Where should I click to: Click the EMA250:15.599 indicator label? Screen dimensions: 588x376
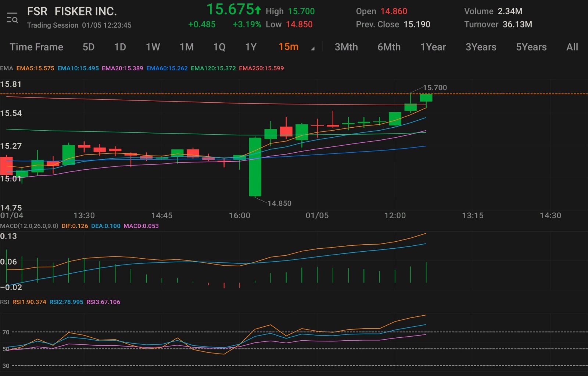261,68
